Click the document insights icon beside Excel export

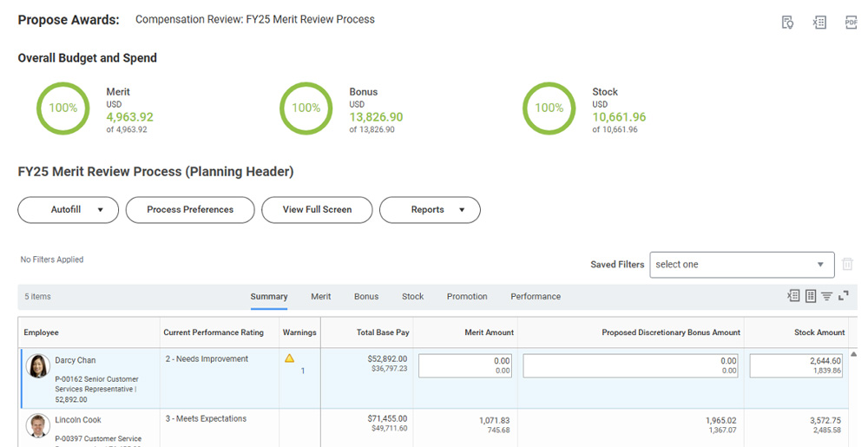[787, 23]
